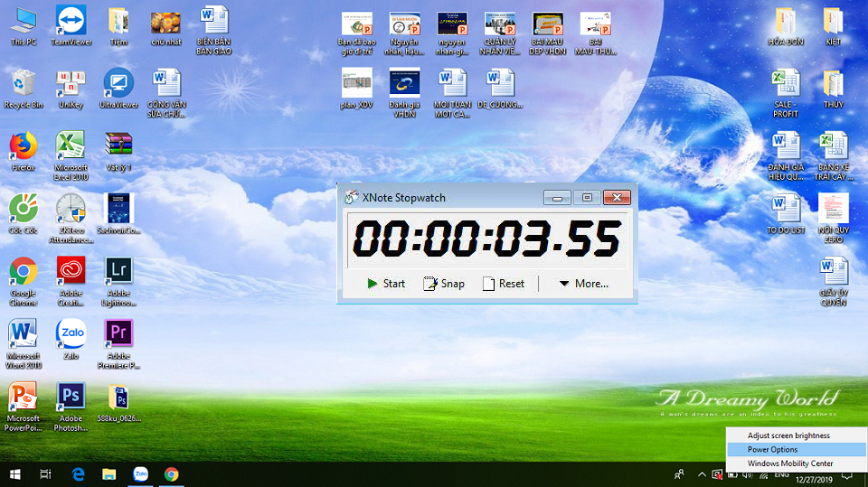Select the Adobe Creative Cloud shortcut
The width and height of the screenshot is (868, 487).
tap(71, 281)
